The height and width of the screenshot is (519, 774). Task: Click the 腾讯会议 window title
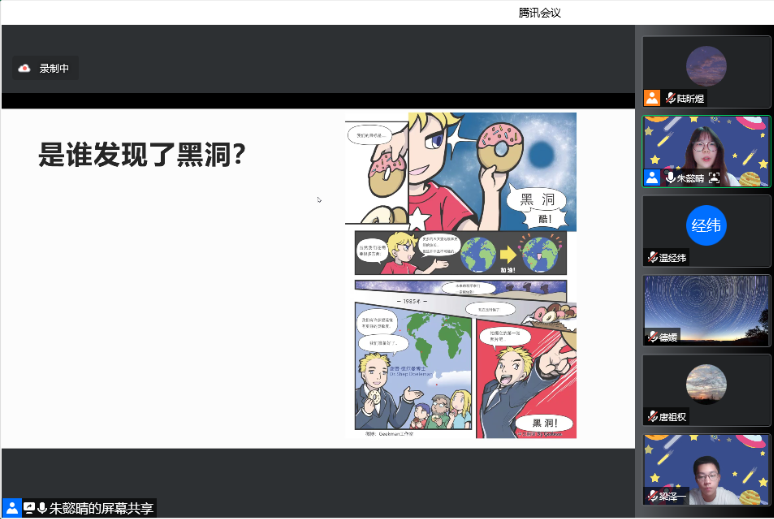[540, 13]
